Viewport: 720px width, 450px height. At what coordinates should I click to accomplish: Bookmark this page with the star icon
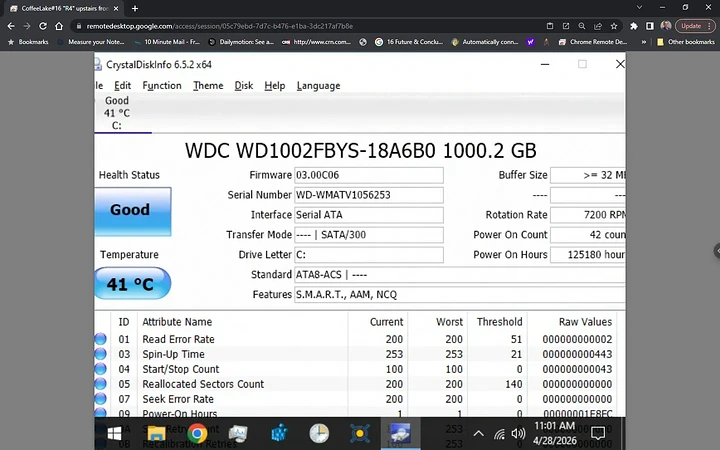point(614,26)
